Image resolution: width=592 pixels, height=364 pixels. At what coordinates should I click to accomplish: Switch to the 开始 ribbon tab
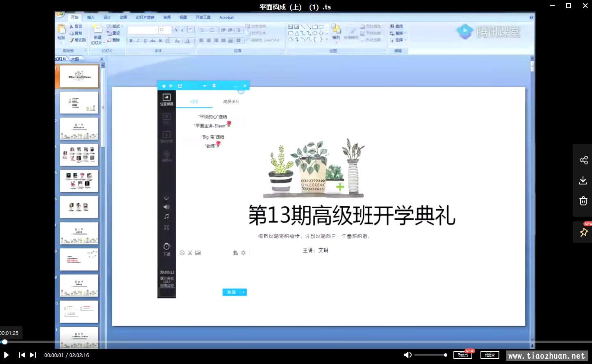pyautogui.click(x=75, y=17)
